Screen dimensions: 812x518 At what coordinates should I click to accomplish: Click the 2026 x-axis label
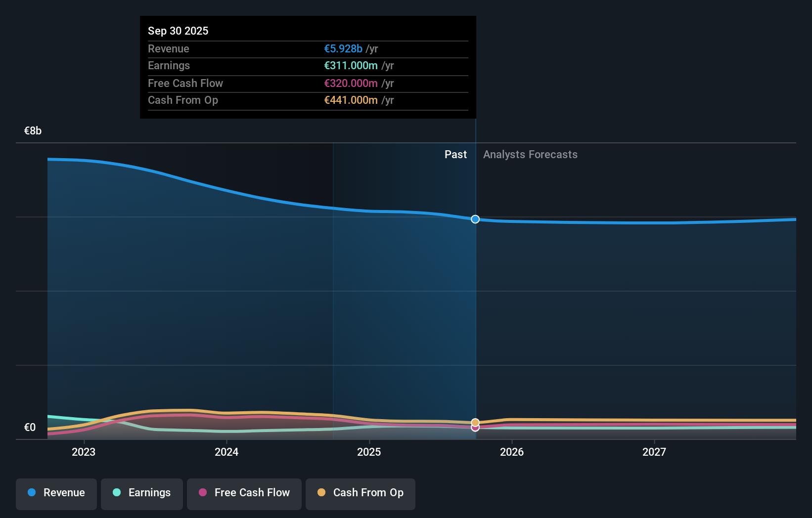point(512,452)
